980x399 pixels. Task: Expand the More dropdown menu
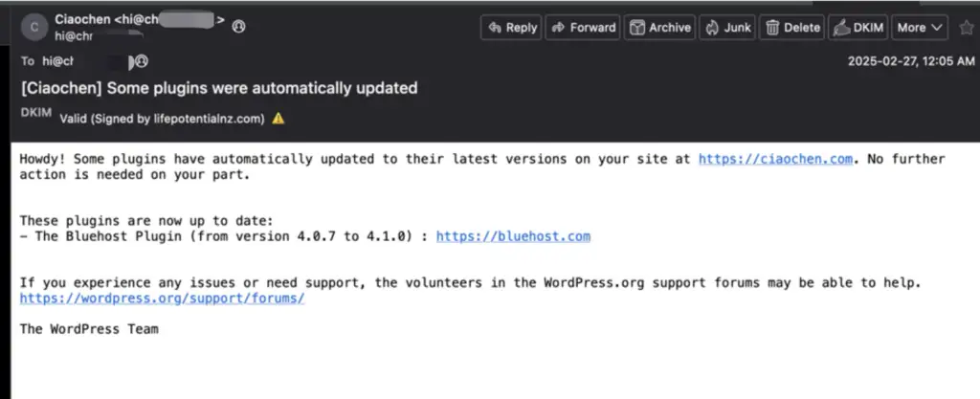[920, 28]
